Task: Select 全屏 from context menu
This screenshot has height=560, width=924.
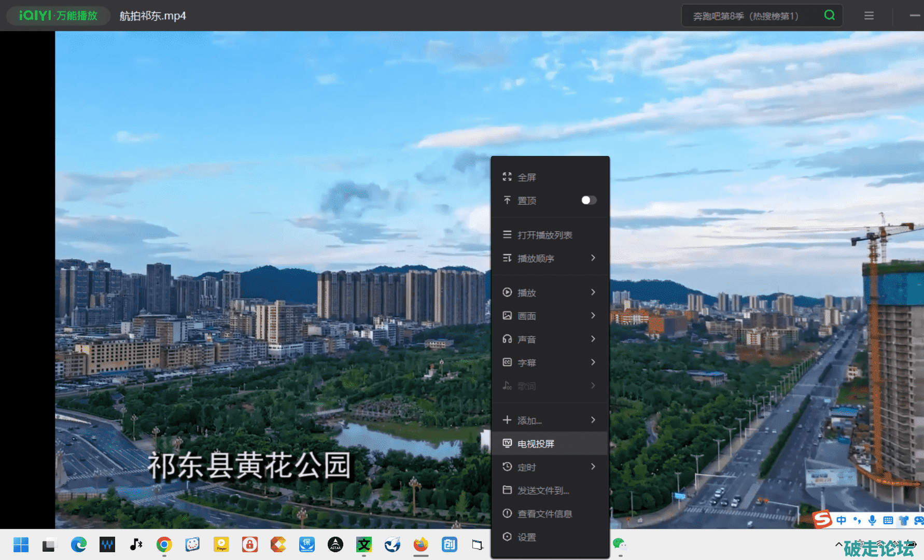Action: pos(527,177)
